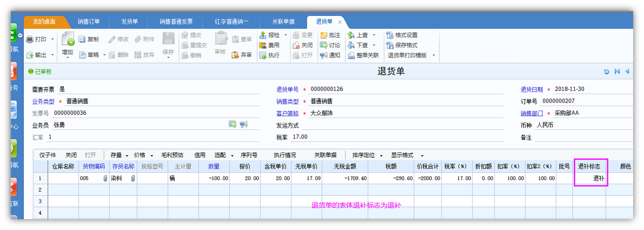This screenshot has width=644, height=230.
Task: Click the 提交 submit icon
Action: [185, 35]
